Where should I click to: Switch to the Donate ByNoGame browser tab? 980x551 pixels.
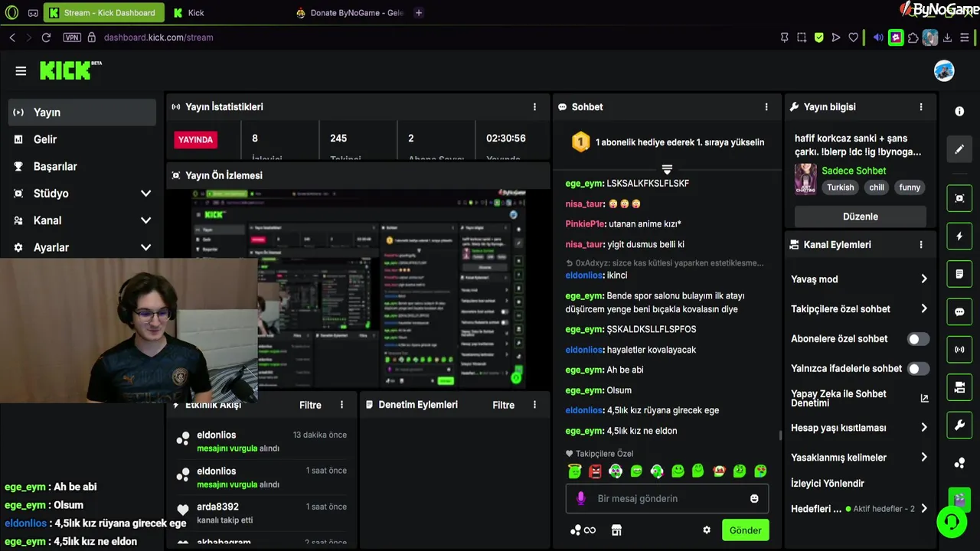click(x=350, y=13)
